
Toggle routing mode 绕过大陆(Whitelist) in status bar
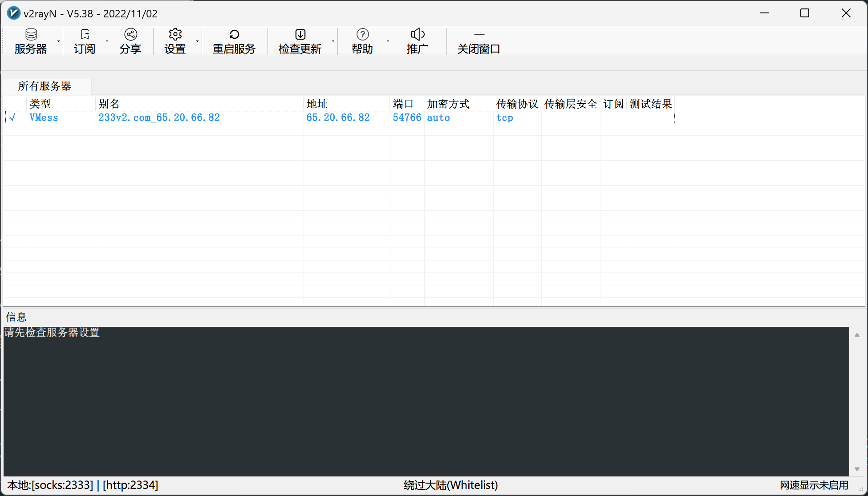(450, 485)
